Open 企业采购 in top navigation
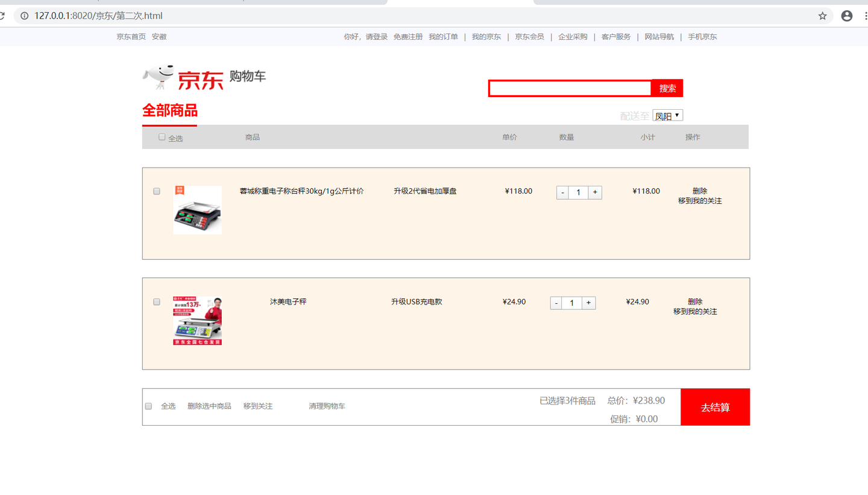The width and height of the screenshot is (868, 495). 573,37
